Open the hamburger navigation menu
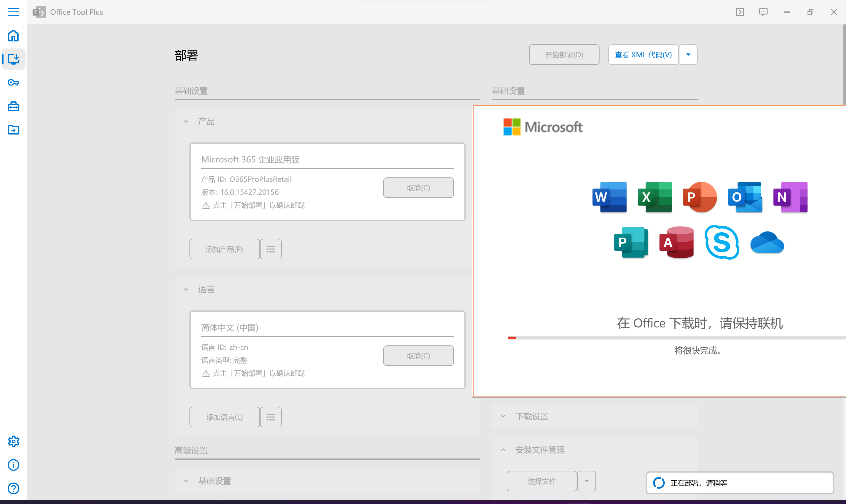Viewport: 846px width, 504px height. (13, 12)
